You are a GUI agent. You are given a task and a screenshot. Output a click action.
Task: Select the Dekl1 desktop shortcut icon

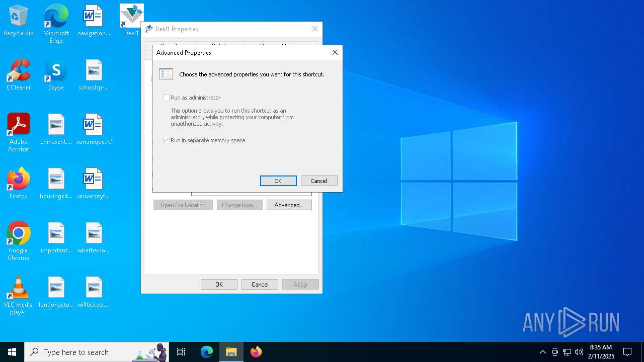coord(131,21)
